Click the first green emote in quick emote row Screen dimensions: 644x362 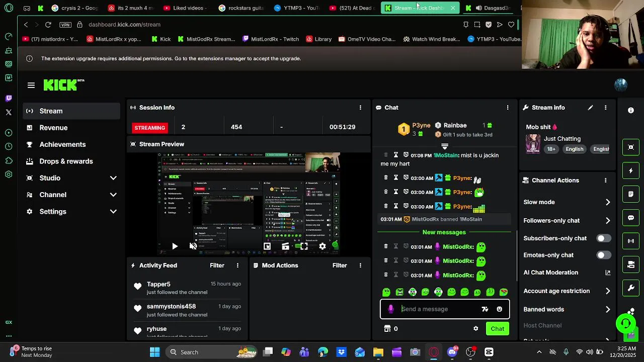pyautogui.click(x=386, y=292)
